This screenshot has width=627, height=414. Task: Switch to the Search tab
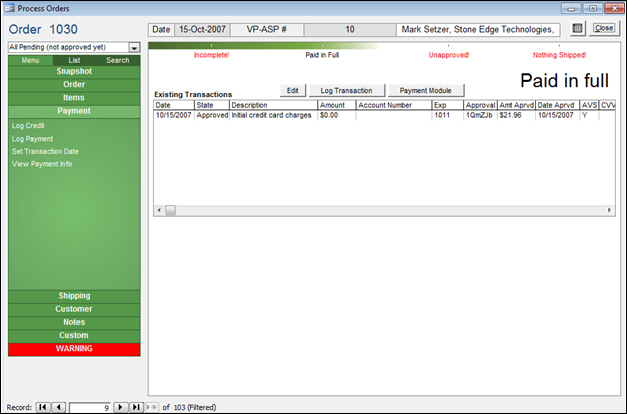pos(118,60)
